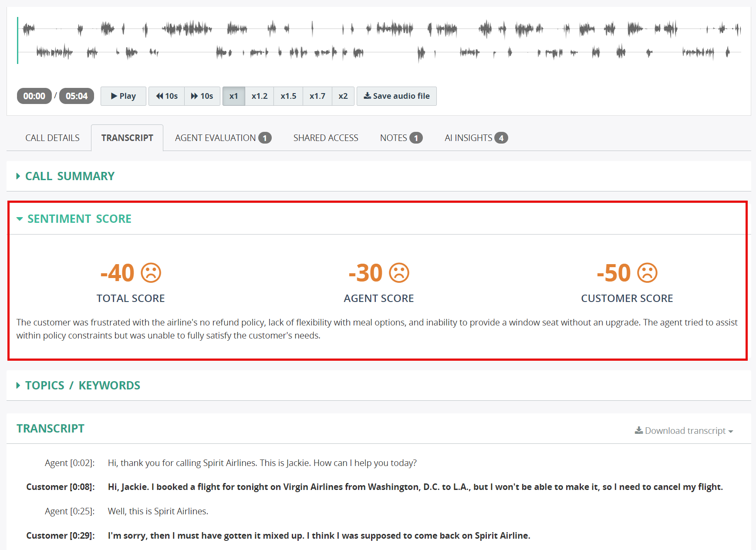Click the -50 customer score value
The width and height of the screenshot is (756, 550).
pyautogui.click(x=614, y=273)
